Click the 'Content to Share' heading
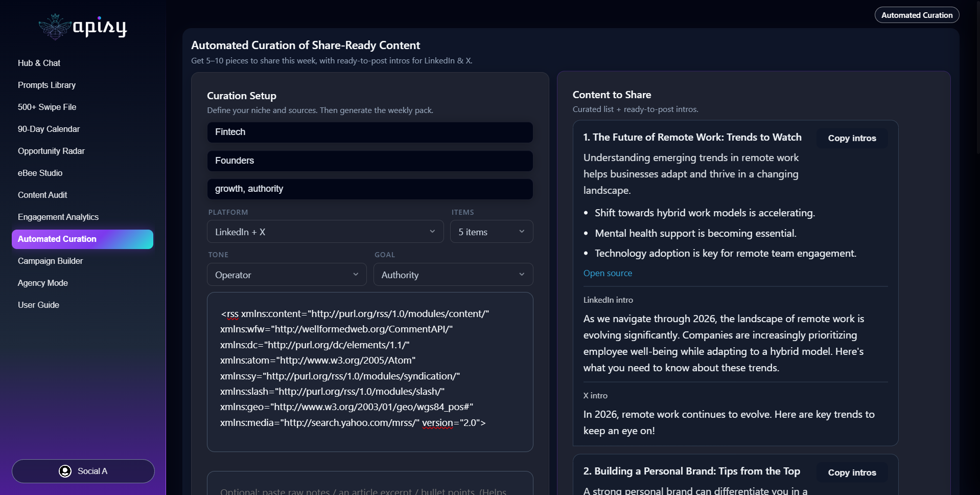Image resolution: width=980 pixels, height=495 pixels. [x=612, y=95]
